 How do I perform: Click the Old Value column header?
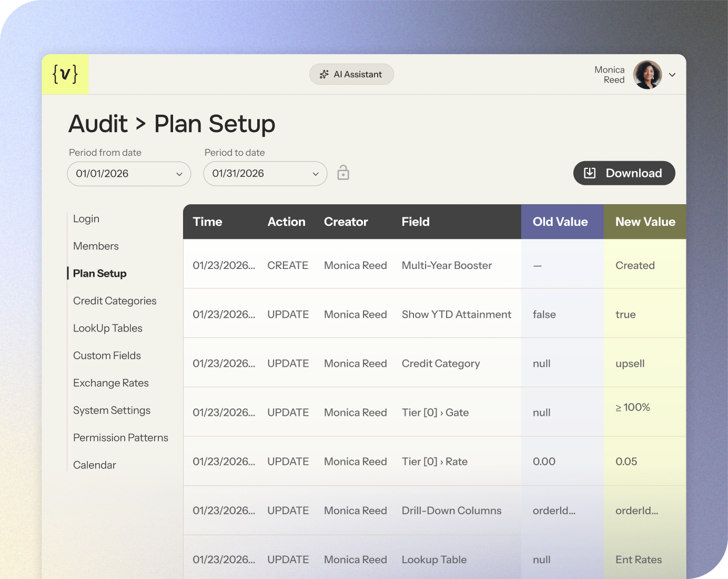coord(560,222)
